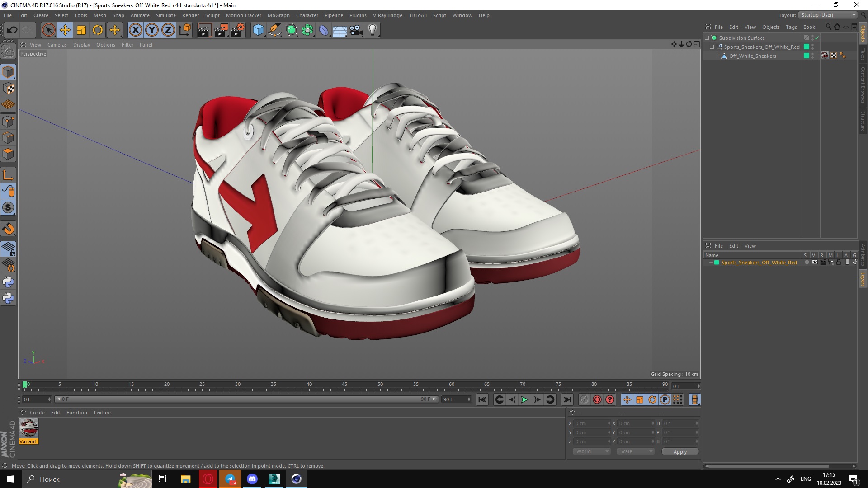Toggle visibility dots for Off_White_Sneakers object

click(813, 56)
